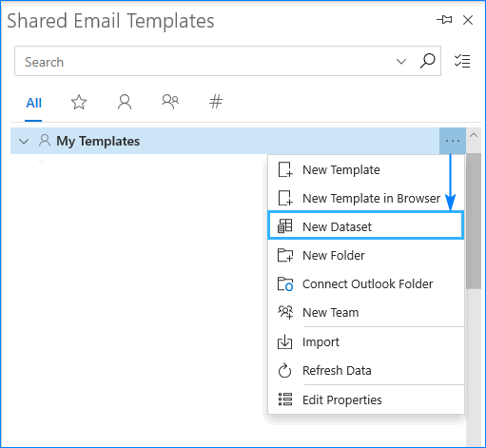Open the checklist view options icon
Viewport: 486px width, 448px height.
pos(462,61)
